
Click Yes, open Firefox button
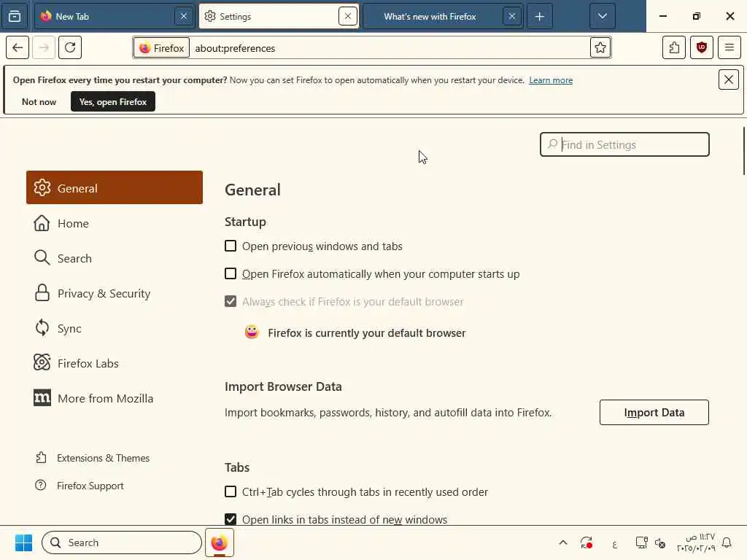pyautogui.click(x=113, y=101)
